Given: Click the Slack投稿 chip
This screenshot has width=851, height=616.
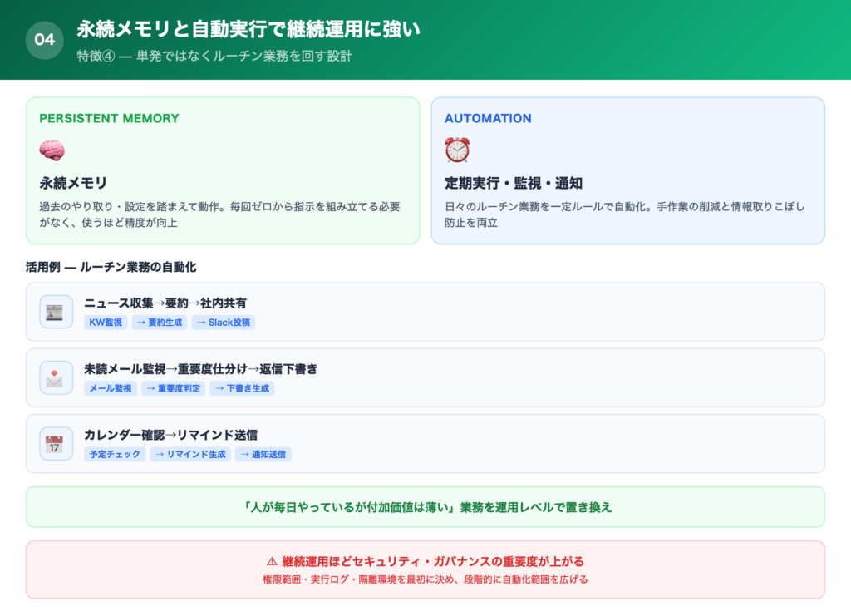Looking at the screenshot, I should click(x=224, y=323).
